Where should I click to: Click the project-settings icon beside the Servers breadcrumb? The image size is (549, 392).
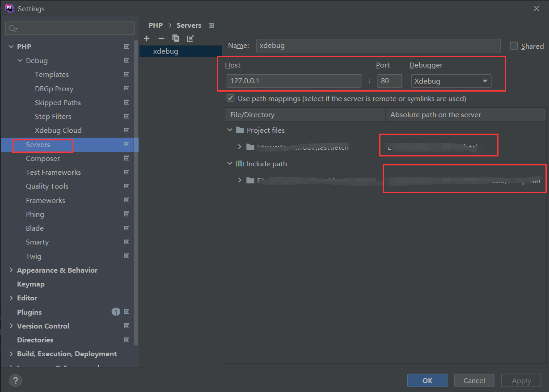click(x=211, y=25)
